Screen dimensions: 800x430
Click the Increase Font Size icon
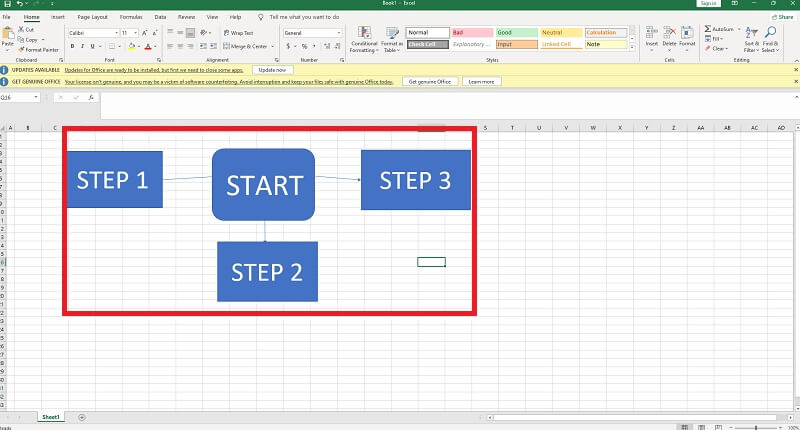pyautogui.click(x=145, y=33)
